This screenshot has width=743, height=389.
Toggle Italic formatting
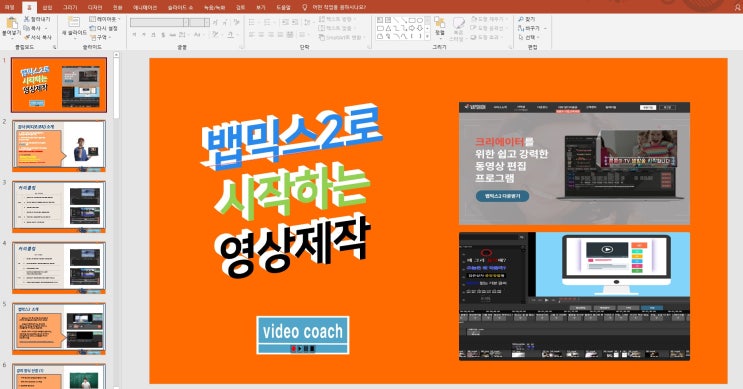click(144, 35)
